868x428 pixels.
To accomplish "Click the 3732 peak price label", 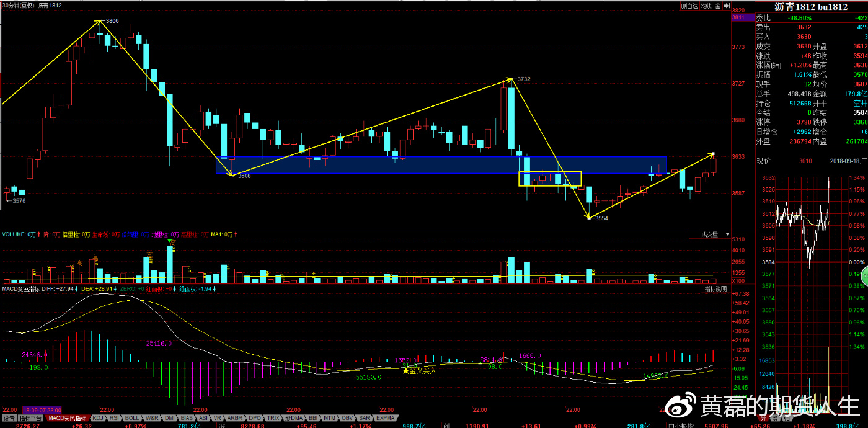I will [x=524, y=79].
